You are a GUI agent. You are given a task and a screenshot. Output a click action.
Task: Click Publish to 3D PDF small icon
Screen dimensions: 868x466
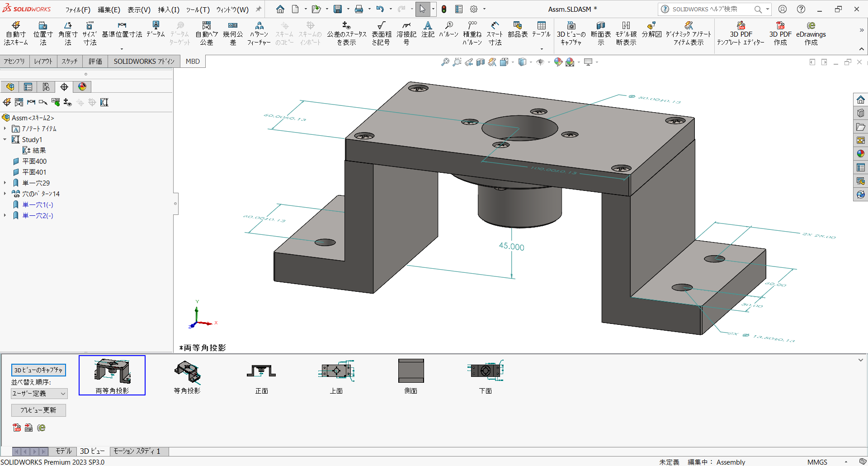pyautogui.click(x=17, y=428)
